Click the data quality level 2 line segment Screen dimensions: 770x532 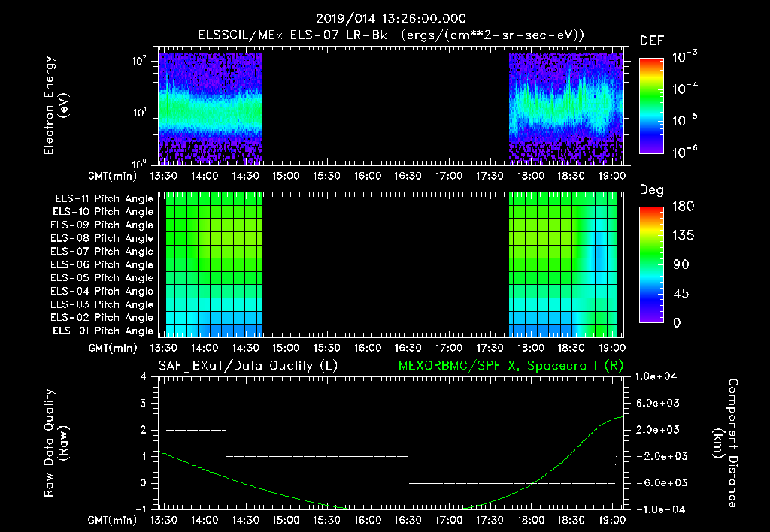coord(196,430)
